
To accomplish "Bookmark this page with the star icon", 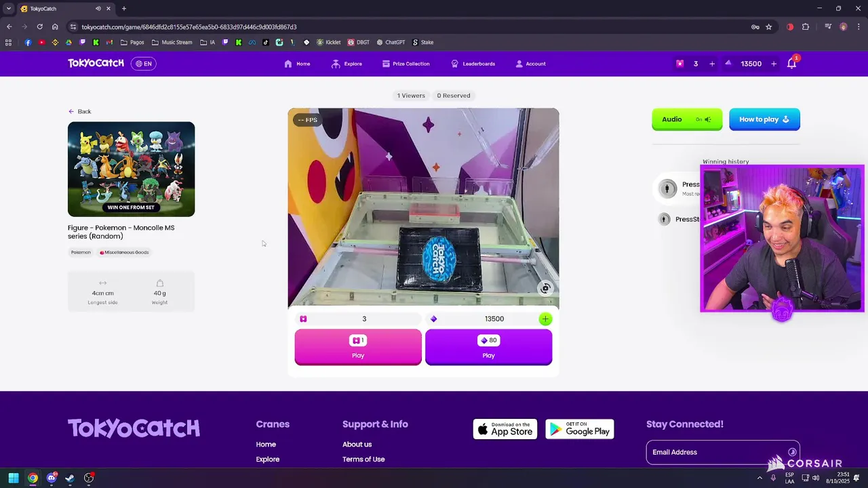I will click(768, 27).
